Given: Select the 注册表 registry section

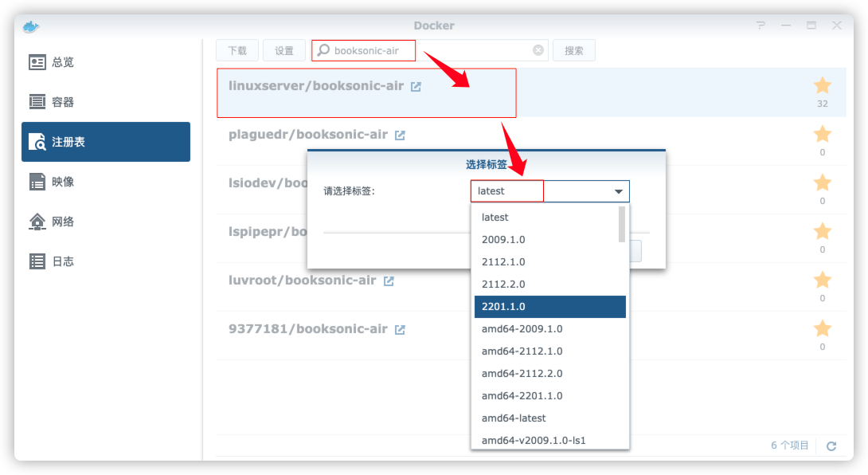Looking at the screenshot, I should tap(106, 142).
